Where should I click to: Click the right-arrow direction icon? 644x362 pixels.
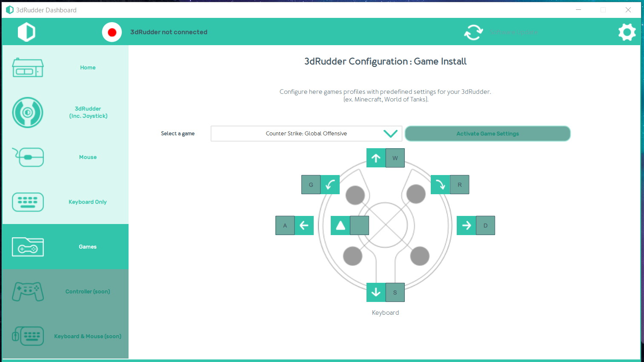(x=467, y=225)
